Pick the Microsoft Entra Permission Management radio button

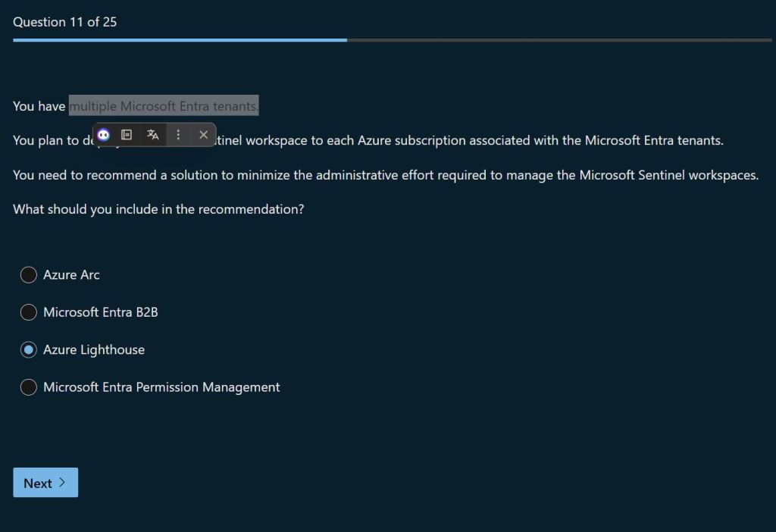(x=28, y=387)
